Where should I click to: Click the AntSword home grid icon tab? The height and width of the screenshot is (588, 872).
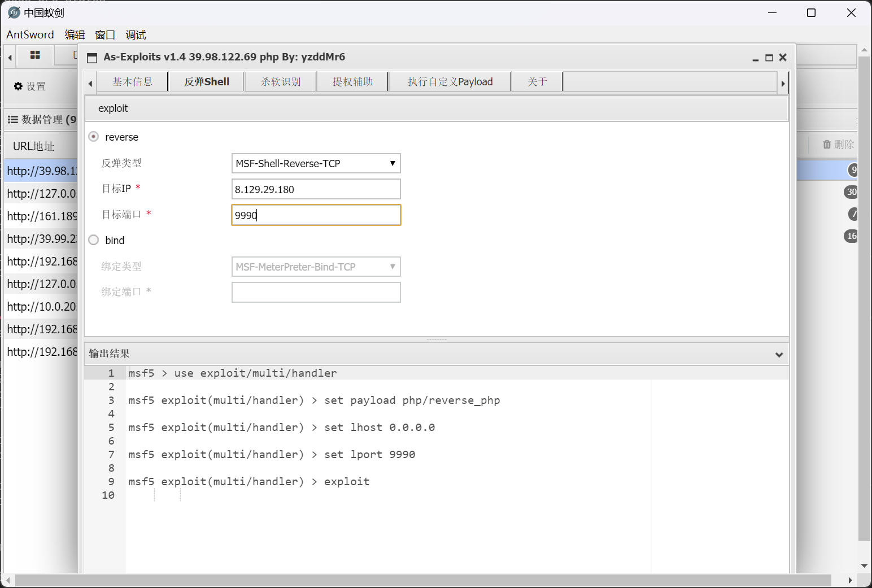click(x=35, y=55)
